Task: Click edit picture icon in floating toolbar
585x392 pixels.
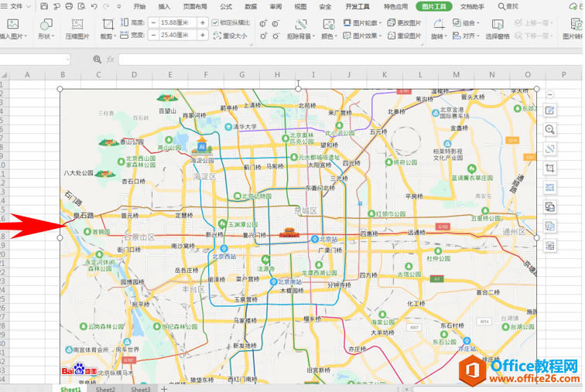Action: [549, 111]
